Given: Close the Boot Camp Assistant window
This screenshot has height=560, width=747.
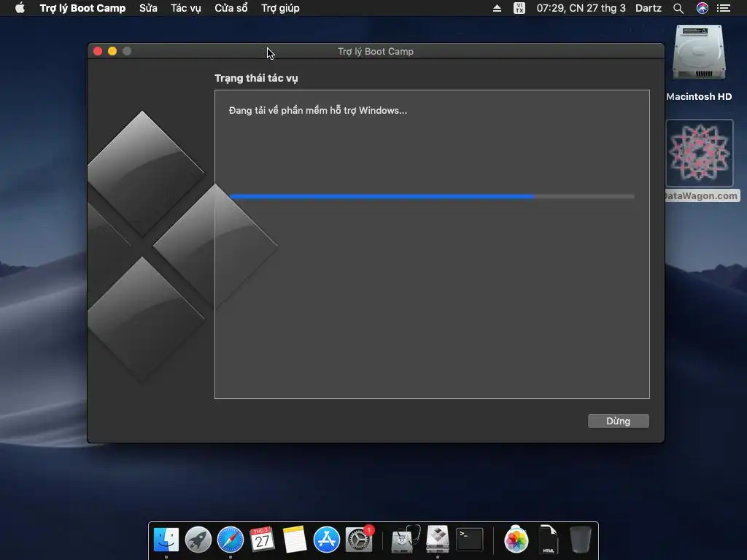Looking at the screenshot, I should tap(98, 51).
